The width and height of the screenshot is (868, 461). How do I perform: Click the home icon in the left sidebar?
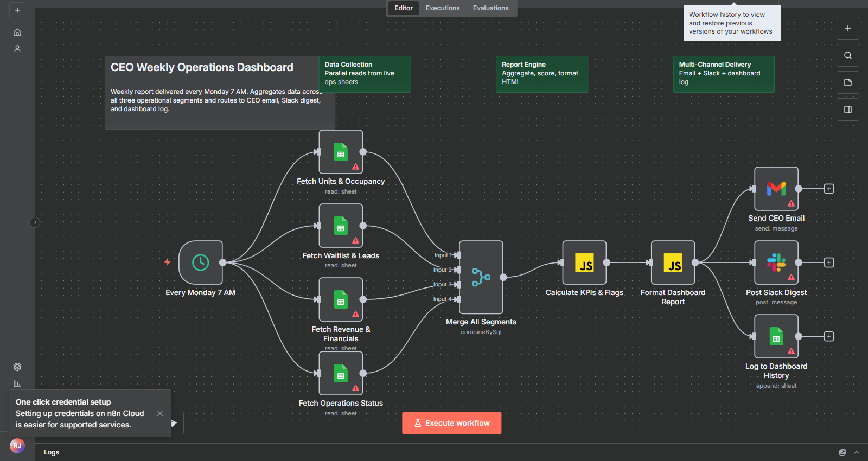pos(17,33)
